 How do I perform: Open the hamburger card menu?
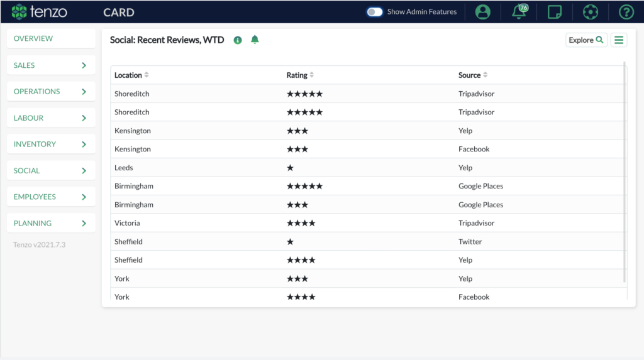click(619, 40)
